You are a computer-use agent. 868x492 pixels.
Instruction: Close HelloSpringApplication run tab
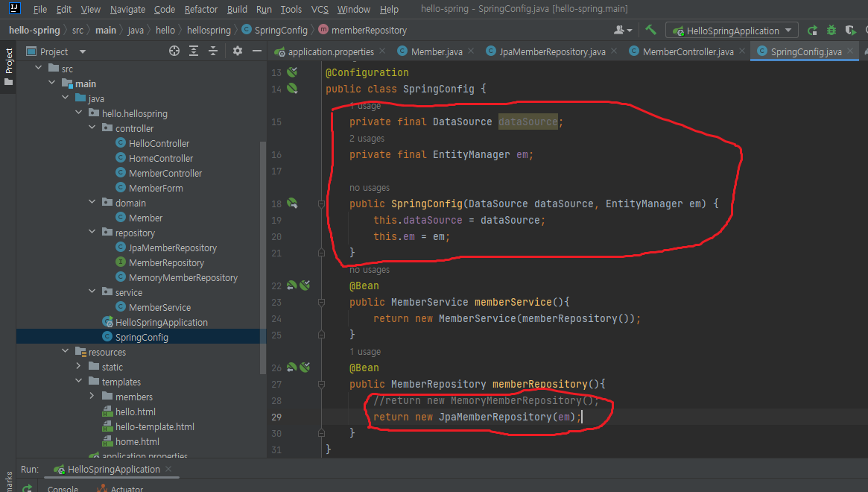click(168, 469)
